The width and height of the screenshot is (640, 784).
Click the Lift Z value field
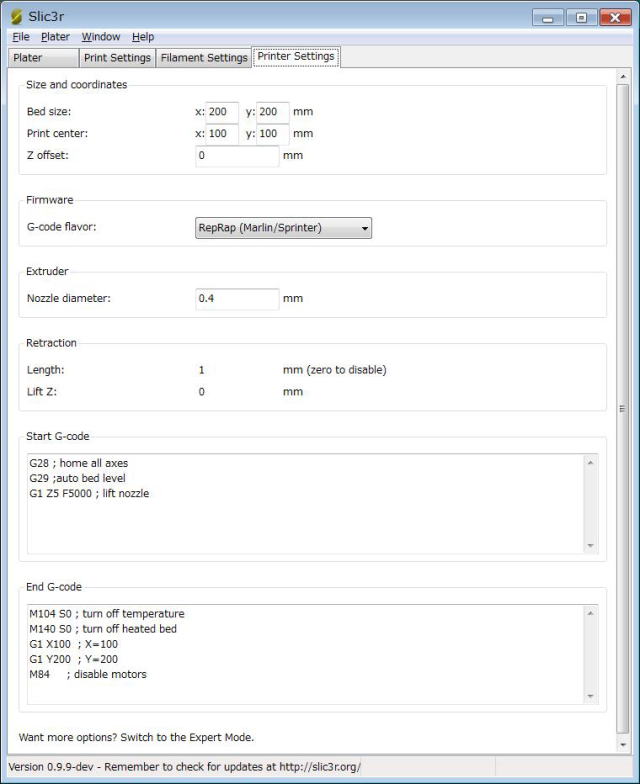pyautogui.click(x=237, y=392)
